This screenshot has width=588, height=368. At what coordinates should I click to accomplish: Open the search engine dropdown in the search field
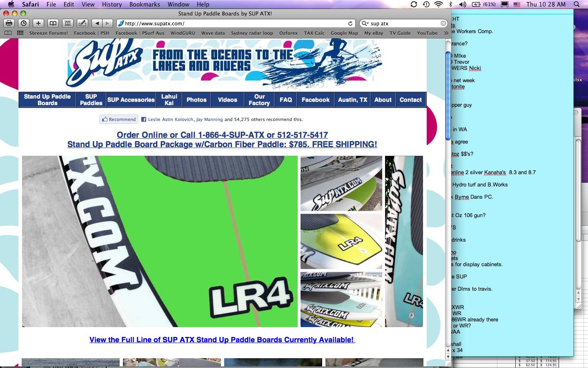(365, 23)
